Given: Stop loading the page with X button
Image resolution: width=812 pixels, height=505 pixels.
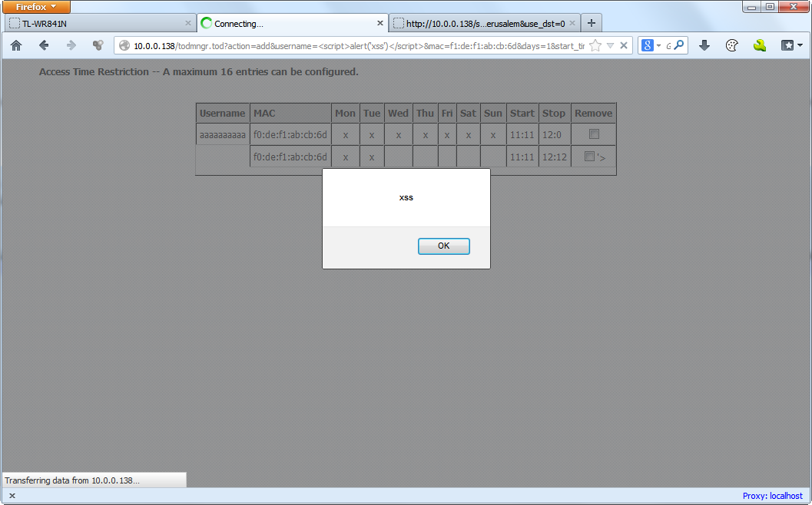Looking at the screenshot, I should click(x=624, y=45).
